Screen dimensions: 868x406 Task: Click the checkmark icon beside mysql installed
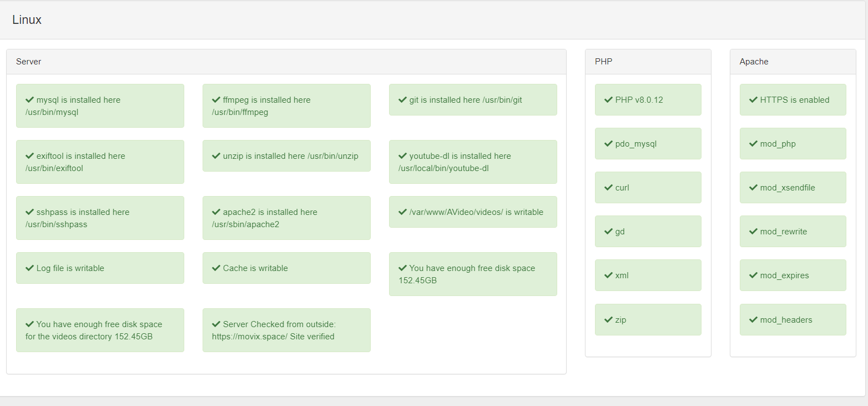coord(30,100)
